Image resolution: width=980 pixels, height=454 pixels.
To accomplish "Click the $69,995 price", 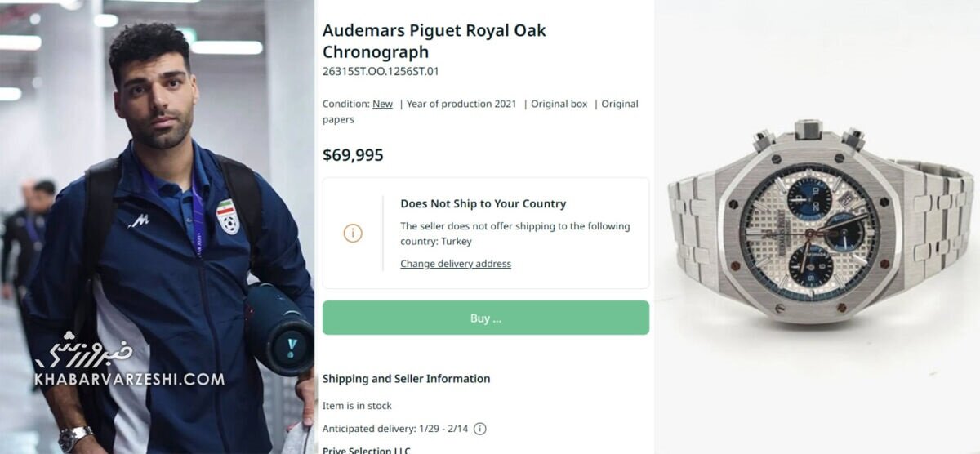I will pos(353,155).
